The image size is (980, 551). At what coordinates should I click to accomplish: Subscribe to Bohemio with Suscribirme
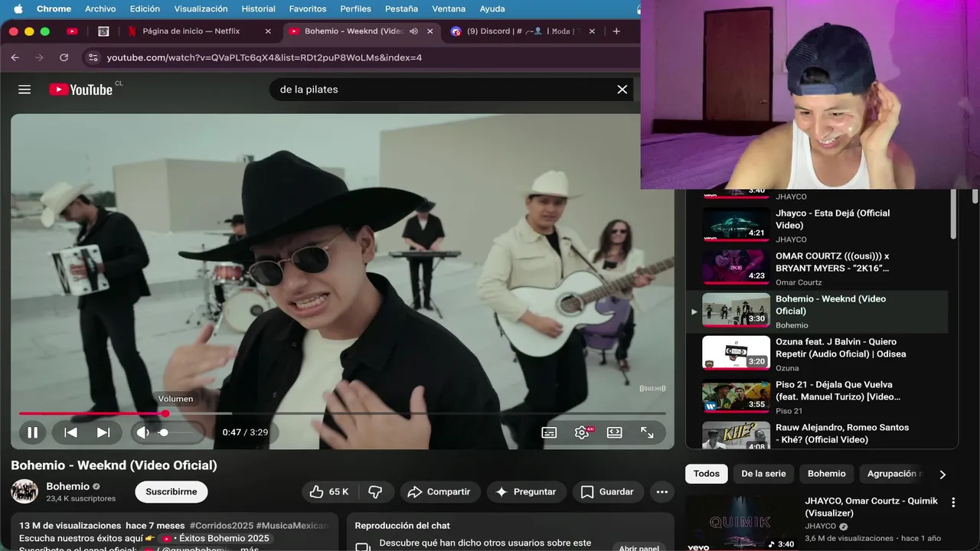coord(171,492)
